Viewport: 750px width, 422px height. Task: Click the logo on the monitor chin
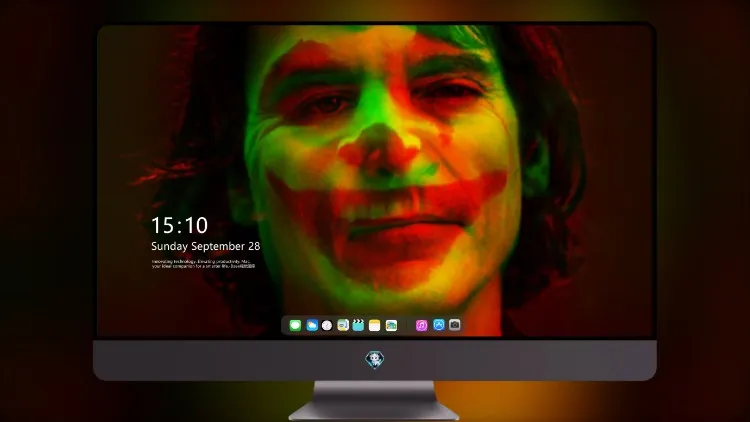click(375, 360)
